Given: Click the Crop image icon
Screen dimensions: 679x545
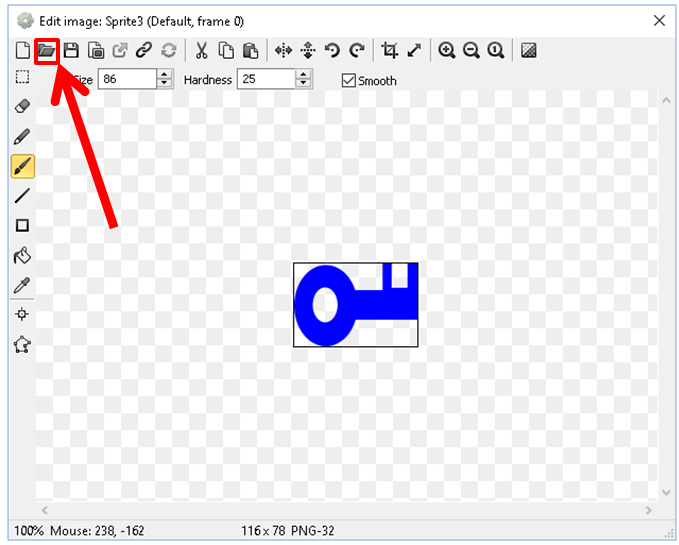Looking at the screenshot, I should [x=391, y=50].
